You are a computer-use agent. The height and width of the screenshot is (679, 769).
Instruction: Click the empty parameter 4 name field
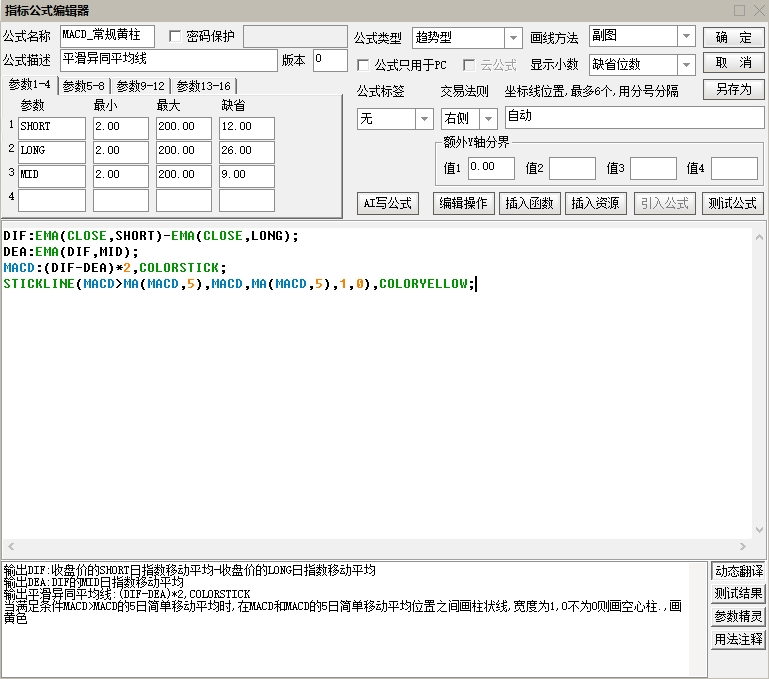(x=52, y=200)
